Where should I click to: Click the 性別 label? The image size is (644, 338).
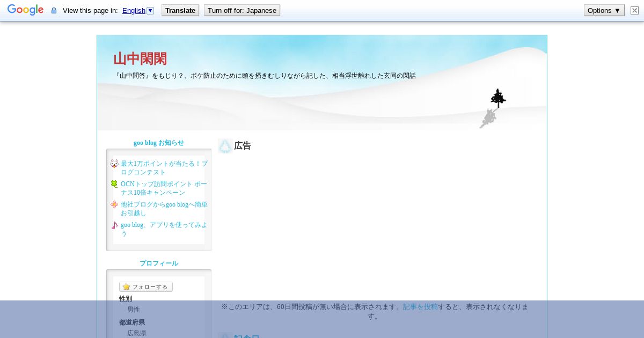click(126, 299)
